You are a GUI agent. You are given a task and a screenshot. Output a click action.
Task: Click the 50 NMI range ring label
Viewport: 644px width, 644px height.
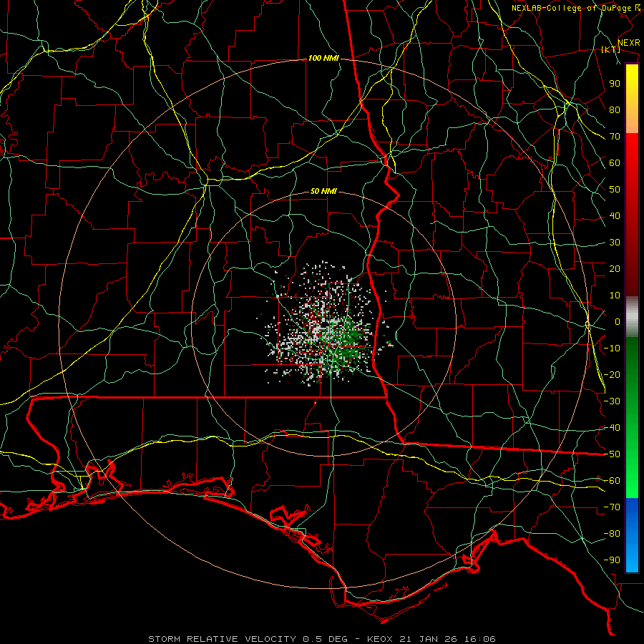click(323, 191)
